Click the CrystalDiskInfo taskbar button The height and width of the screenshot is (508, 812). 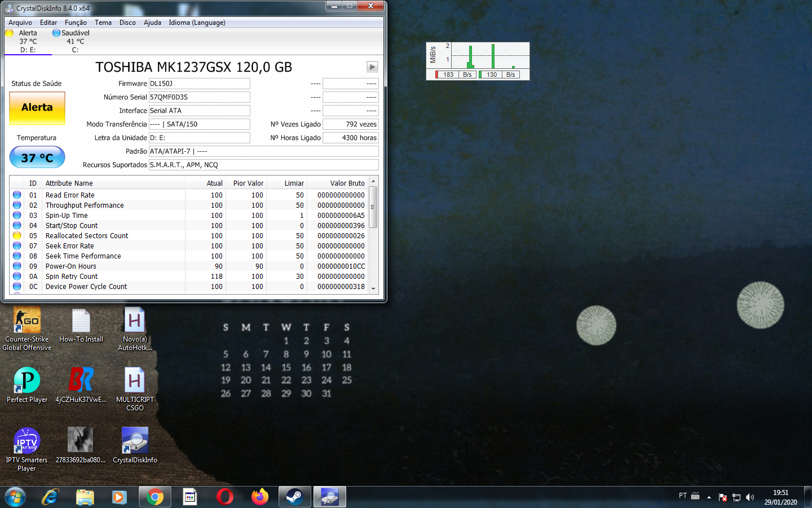point(330,497)
